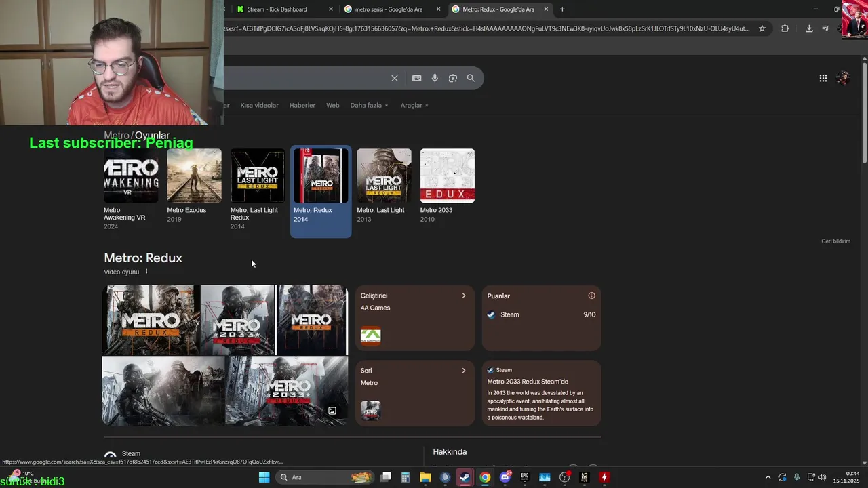
Task: Open a new browser tab
Action: click(x=562, y=9)
